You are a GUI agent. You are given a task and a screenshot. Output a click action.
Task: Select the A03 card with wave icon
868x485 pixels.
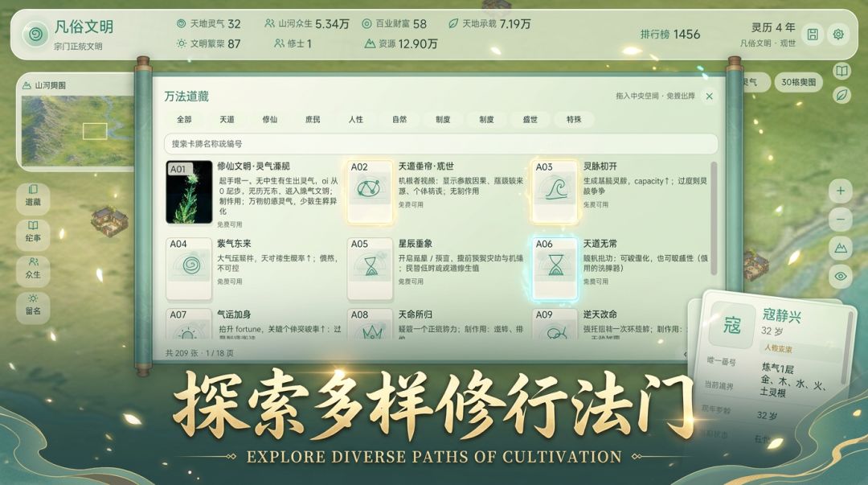pyautogui.click(x=555, y=191)
